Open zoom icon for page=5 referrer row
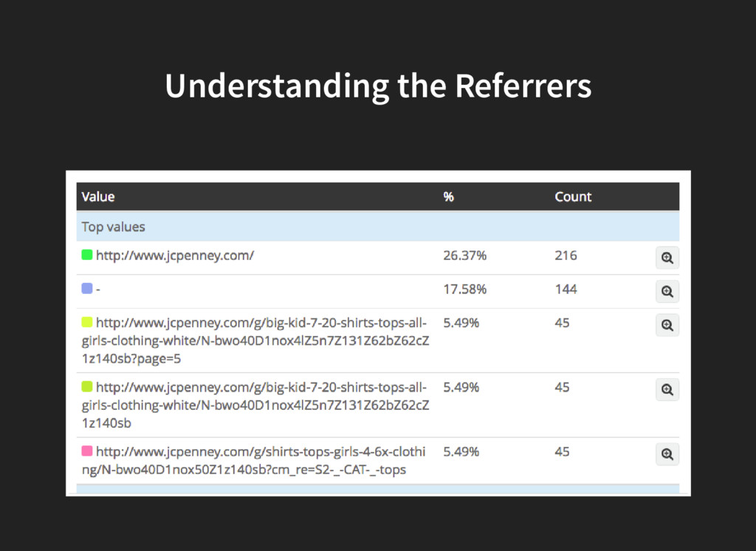The image size is (756, 551). 667,325
